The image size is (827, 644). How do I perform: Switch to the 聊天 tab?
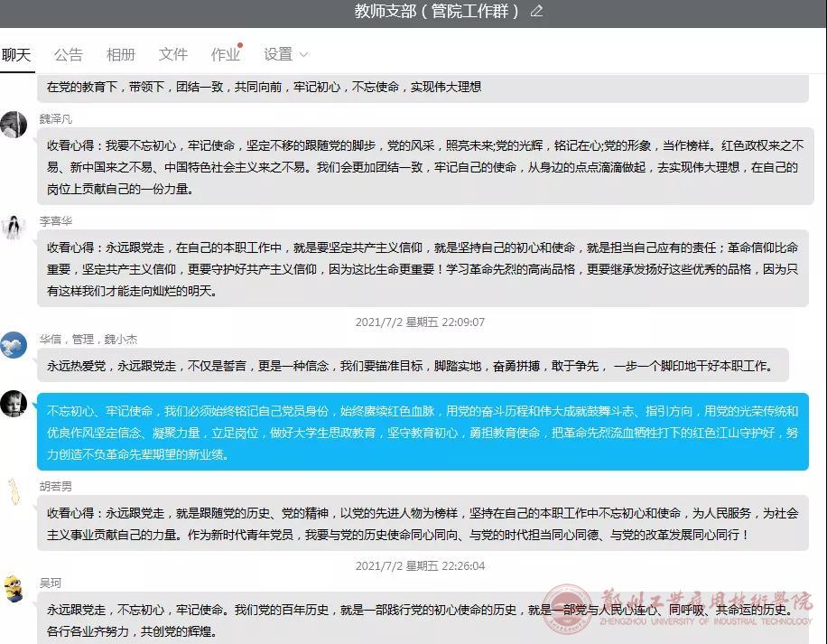click(16, 55)
